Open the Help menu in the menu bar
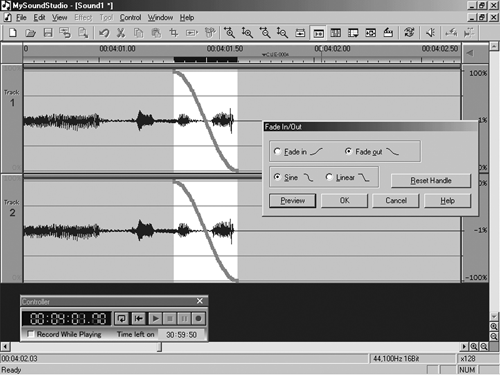Image resolution: width=500 pixels, height=375 pixels. (187, 17)
